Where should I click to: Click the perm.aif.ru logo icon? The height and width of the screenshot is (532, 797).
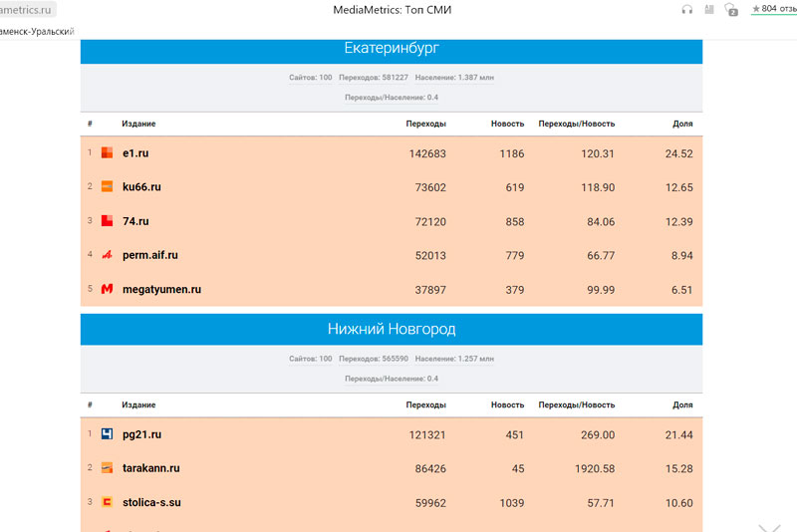point(107,255)
